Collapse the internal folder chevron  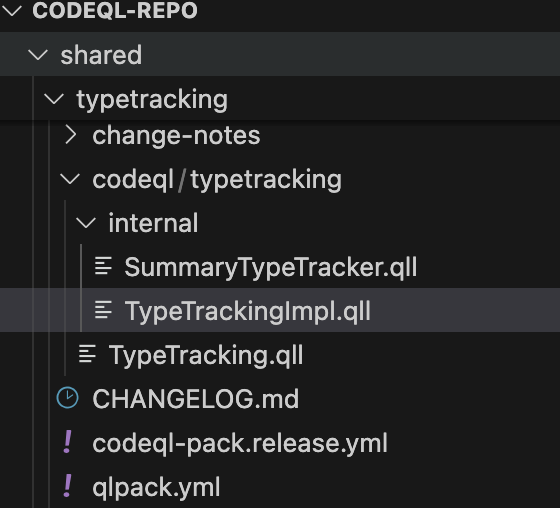coord(86,223)
